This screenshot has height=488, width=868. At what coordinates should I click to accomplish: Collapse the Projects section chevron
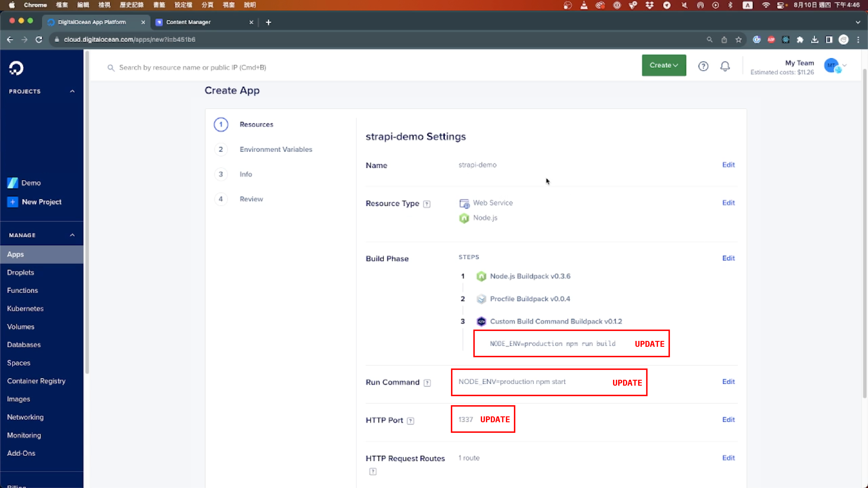point(72,91)
